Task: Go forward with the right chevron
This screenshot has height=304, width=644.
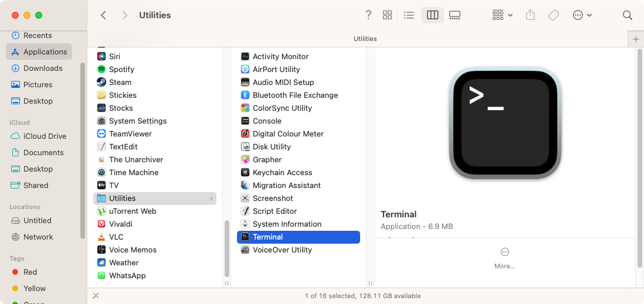Action: tap(125, 15)
